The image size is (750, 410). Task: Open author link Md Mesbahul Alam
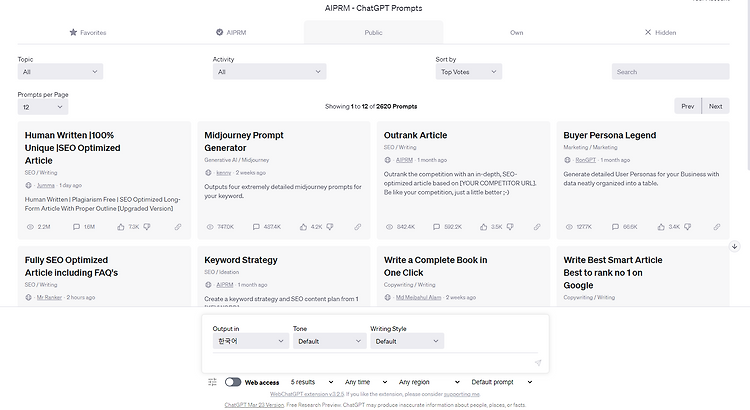[x=419, y=297]
